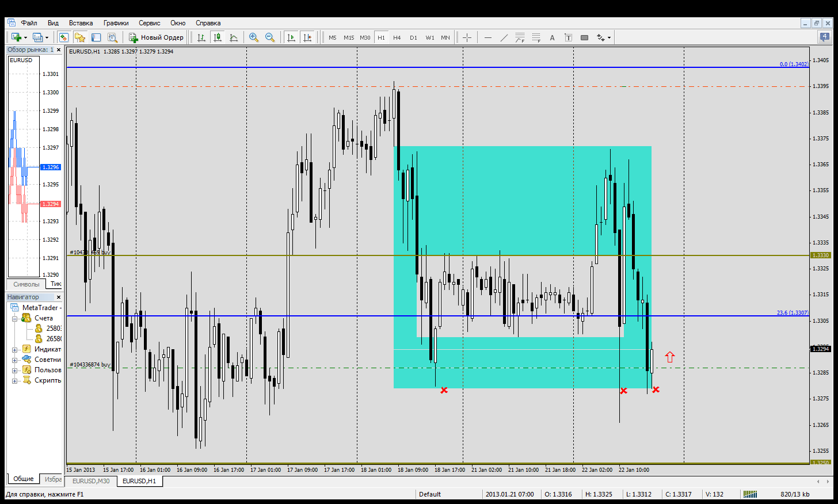
Task: Pick the horizontal line drawing tool
Action: [488, 37]
